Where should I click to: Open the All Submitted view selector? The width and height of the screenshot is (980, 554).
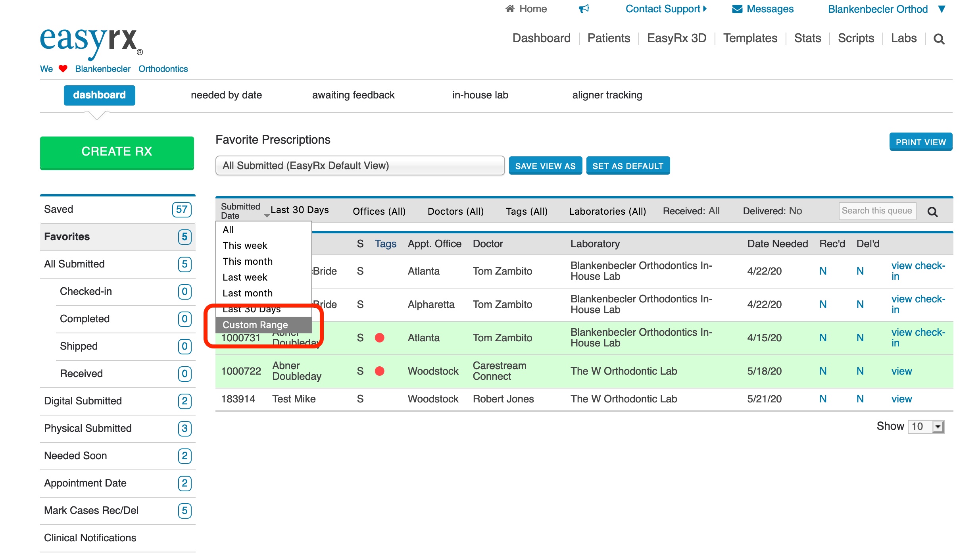point(359,165)
